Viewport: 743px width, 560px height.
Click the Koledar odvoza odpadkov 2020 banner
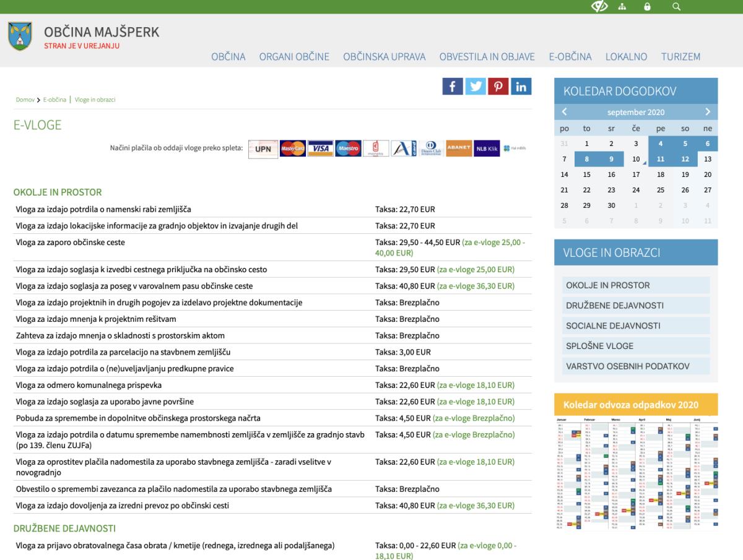tap(636, 405)
